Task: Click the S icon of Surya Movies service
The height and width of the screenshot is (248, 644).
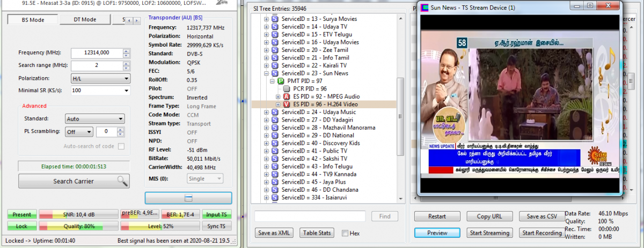Action: click(275, 19)
